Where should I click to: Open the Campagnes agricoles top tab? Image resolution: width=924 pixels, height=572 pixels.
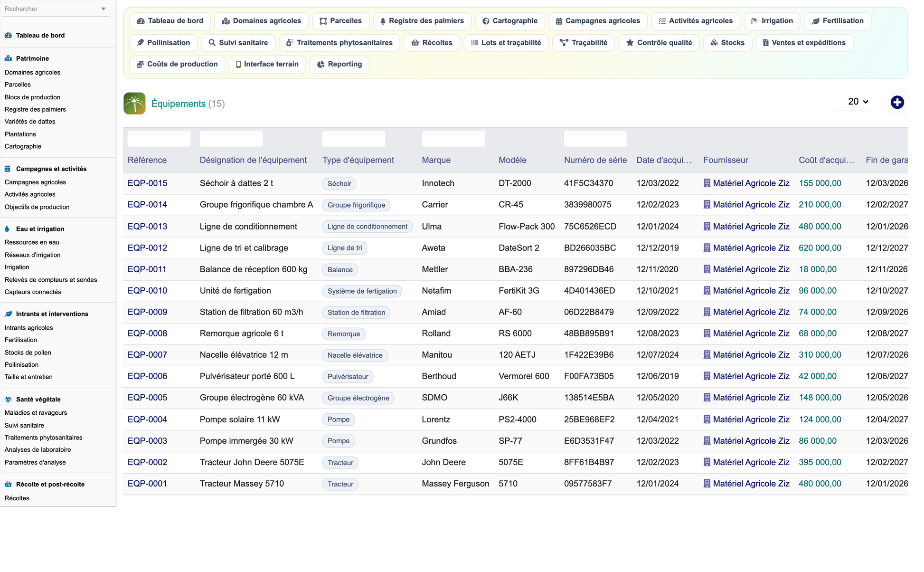(598, 21)
